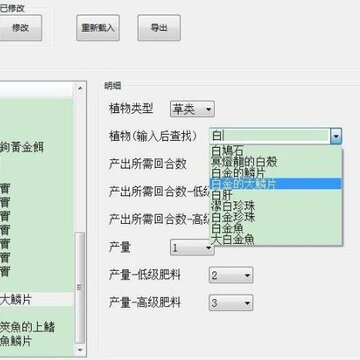Select the list row ending in 黃金餌
This screenshot has height=360, width=360.
coord(37,147)
